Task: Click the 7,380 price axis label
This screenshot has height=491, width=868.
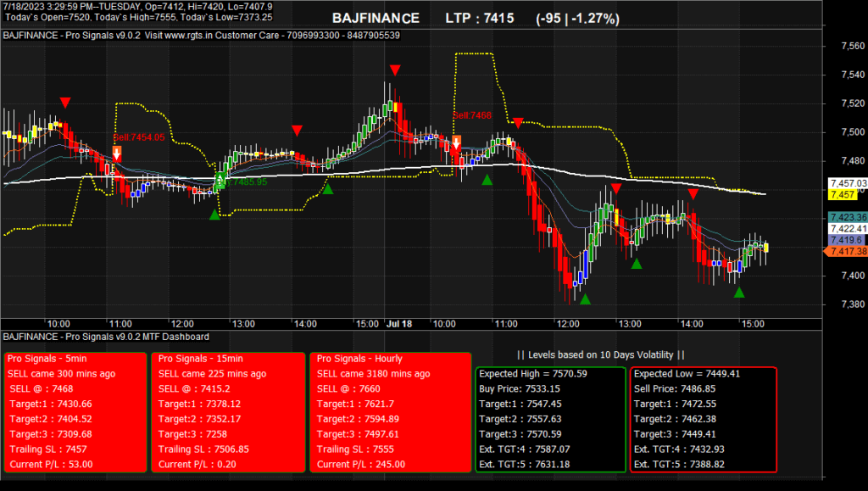Action: pyautogui.click(x=853, y=304)
